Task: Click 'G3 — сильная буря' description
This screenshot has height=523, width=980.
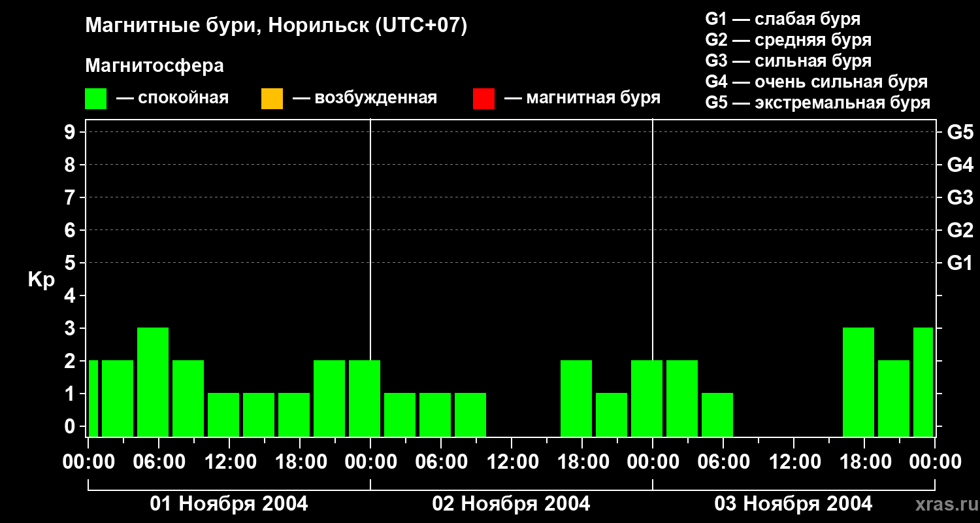Action: click(x=789, y=61)
